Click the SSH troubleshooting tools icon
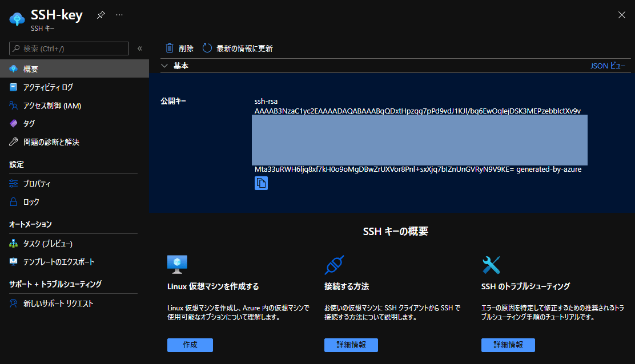 point(491,265)
